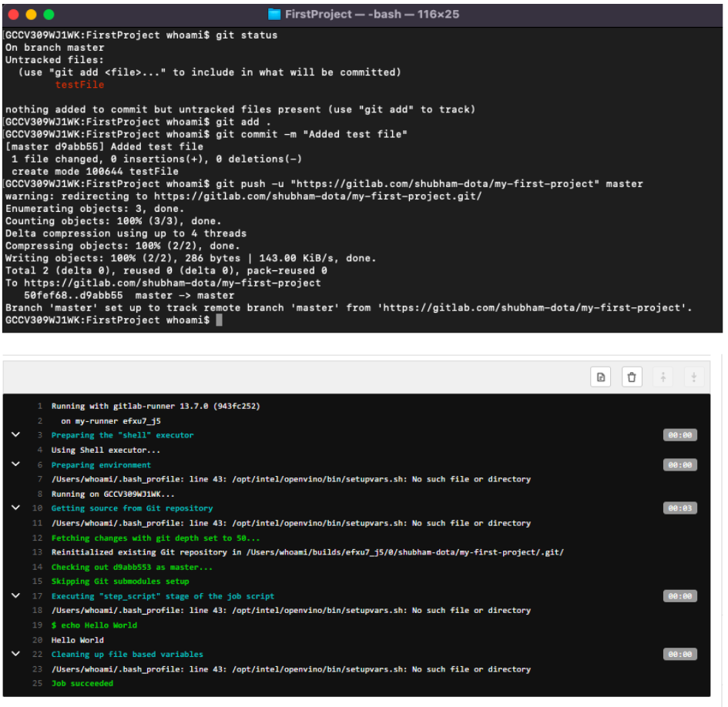Image resolution: width=728 pixels, height=707 pixels.
Task: Click the green zoom button of terminal
Action: 49,15
